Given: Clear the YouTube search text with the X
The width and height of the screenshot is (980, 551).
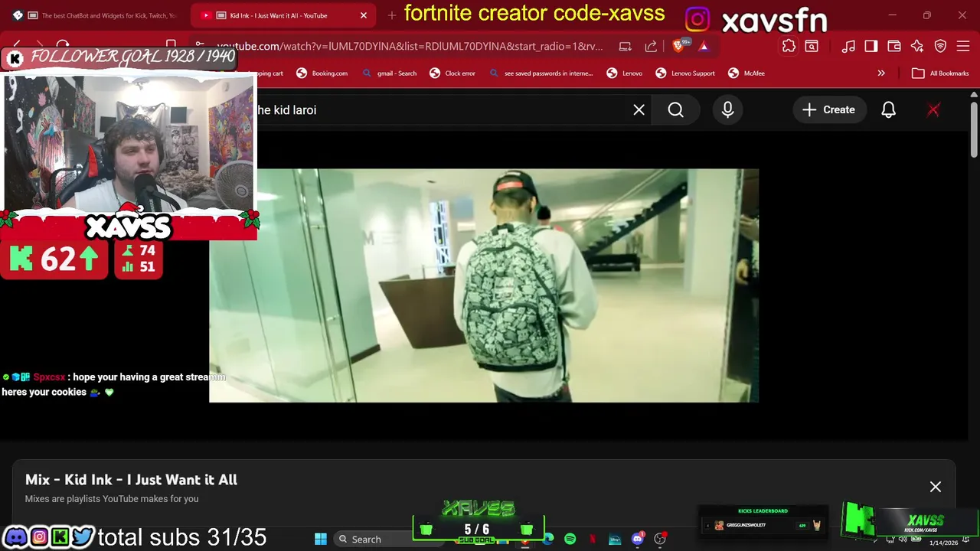Looking at the screenshot, I should click(x=639, y=110).
